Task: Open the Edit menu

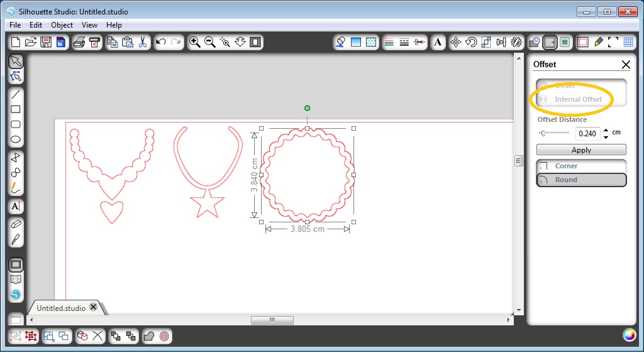Action: coord(36,25)
